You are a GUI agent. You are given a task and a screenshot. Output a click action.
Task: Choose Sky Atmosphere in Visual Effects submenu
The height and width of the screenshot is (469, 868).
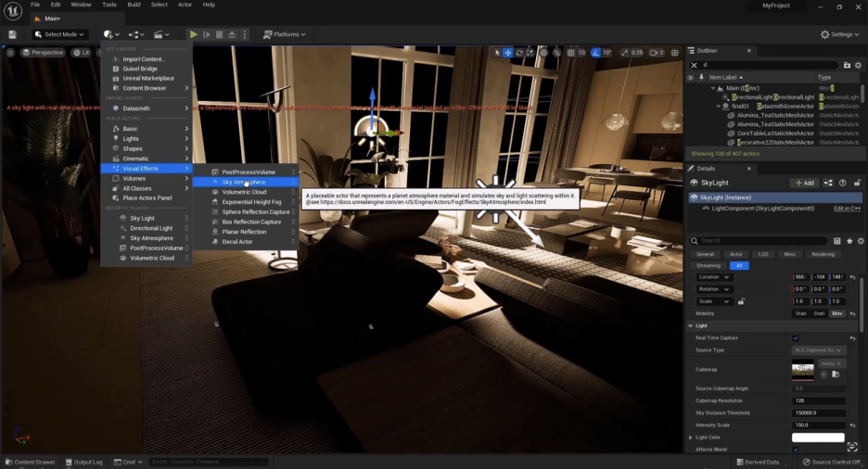[245, 182]
